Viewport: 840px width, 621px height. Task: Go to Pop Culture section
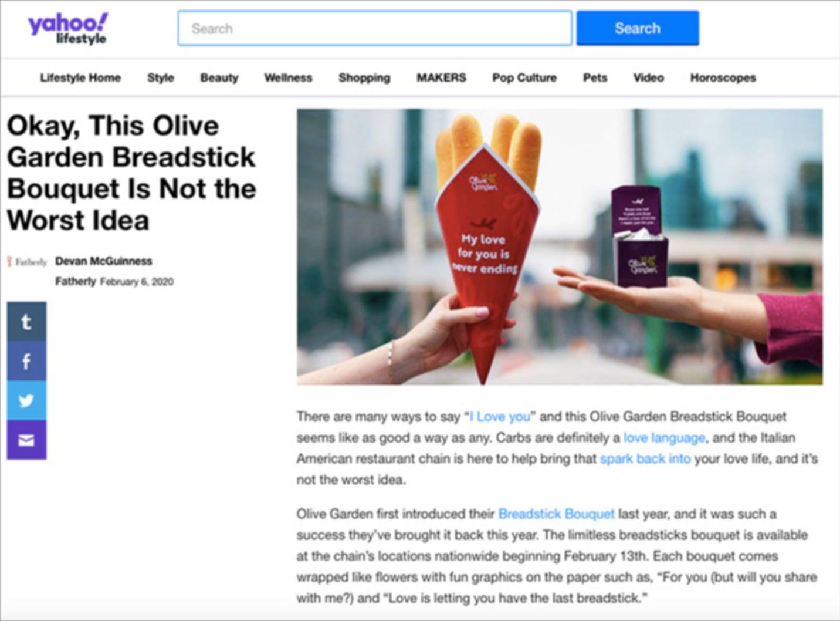(x=524, y=77)
